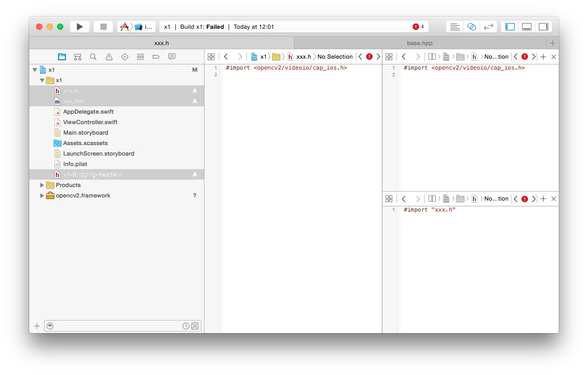Select xxx.h in the navigator
The image size is (588, 375).
(x=117, y=91)
